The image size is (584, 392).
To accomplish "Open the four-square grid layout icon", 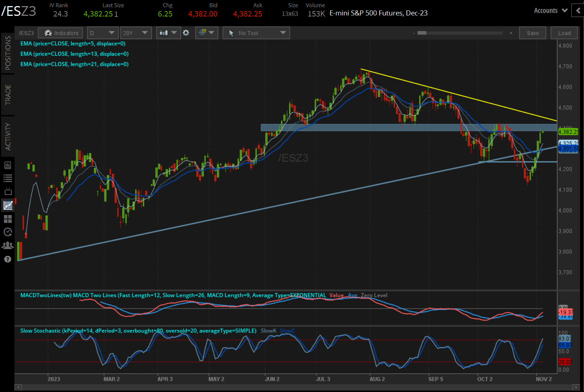I will 8,219.
